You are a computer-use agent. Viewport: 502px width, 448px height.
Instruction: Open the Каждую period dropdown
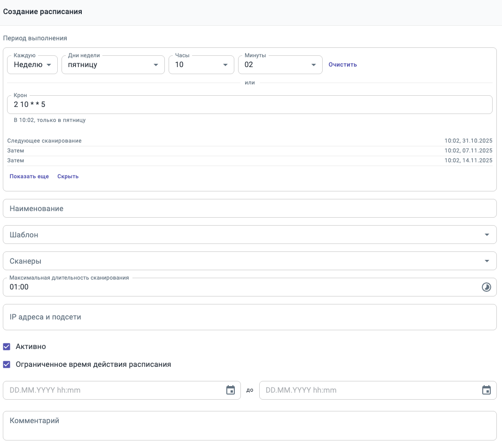point(32,65)
